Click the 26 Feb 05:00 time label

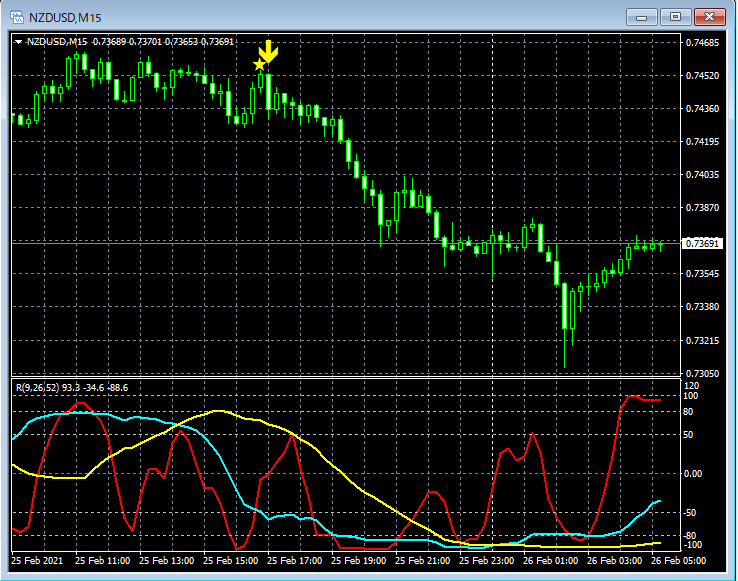point(679,561)
